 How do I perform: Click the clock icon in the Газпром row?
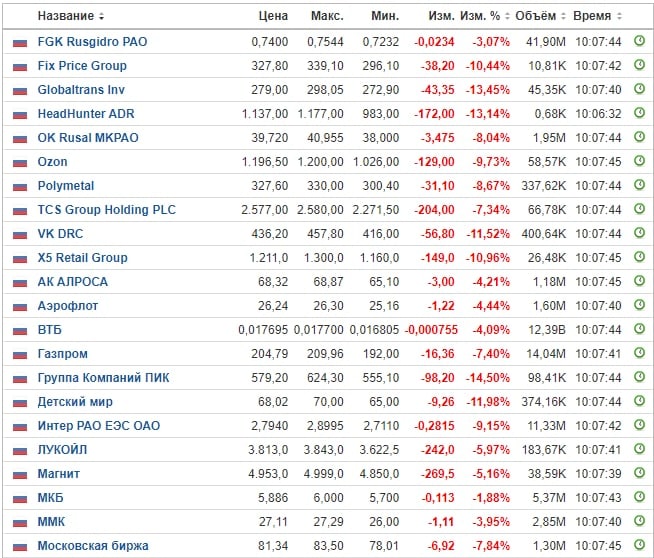[x=640, y=354]
